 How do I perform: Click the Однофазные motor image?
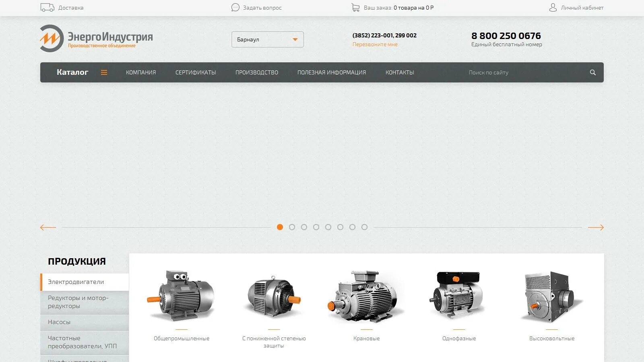coord(458,296)
